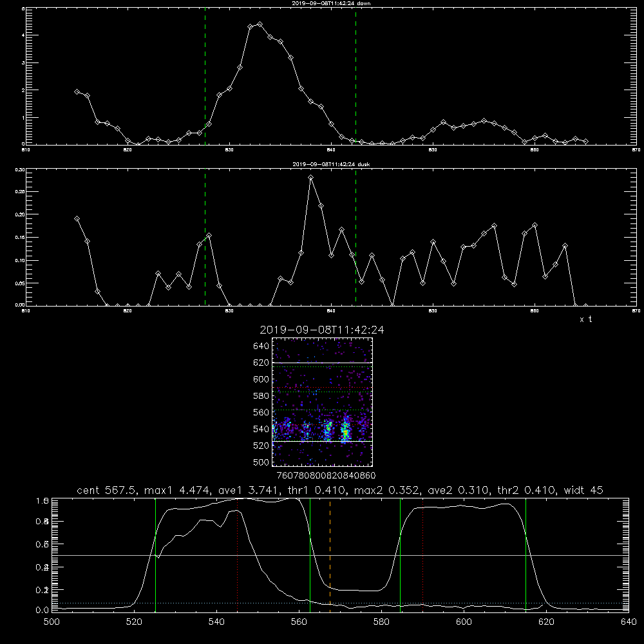Click the 'max1 4.474' value
644x644 pixels.
coord(178,490)
